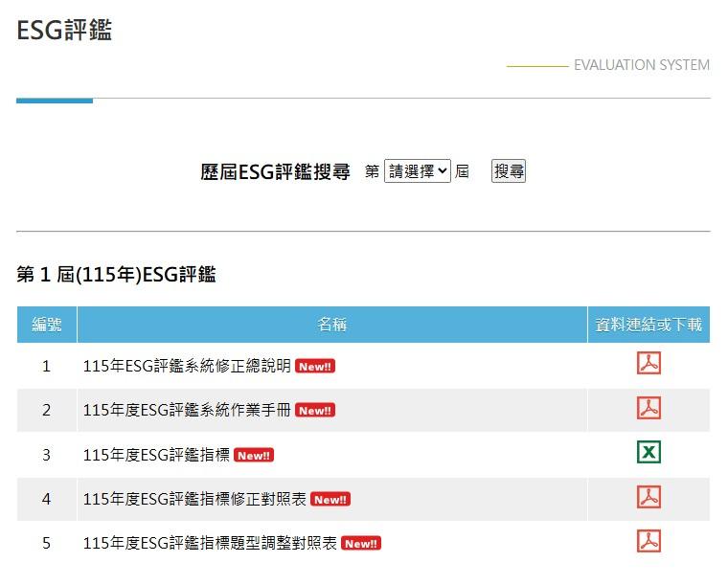The image size is (728, 585).
Task: Click the 第 1 屆(115年)ESG評鑑 heading
Action: pyautogui.click(x=116, y=275)
